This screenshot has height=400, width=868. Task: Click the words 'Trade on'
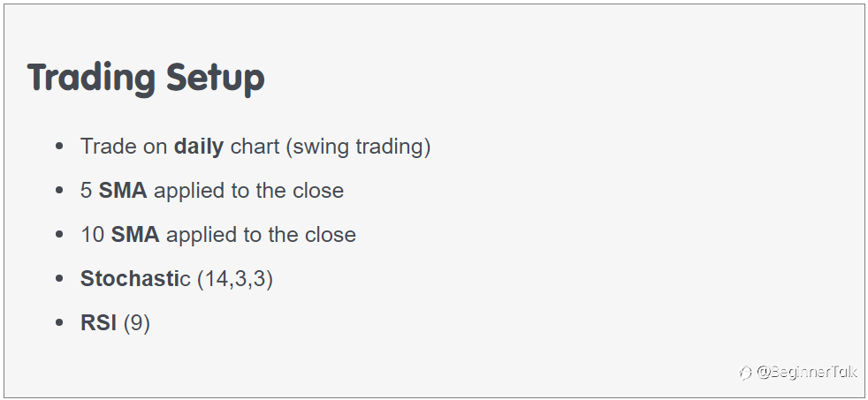pos(124,147)
